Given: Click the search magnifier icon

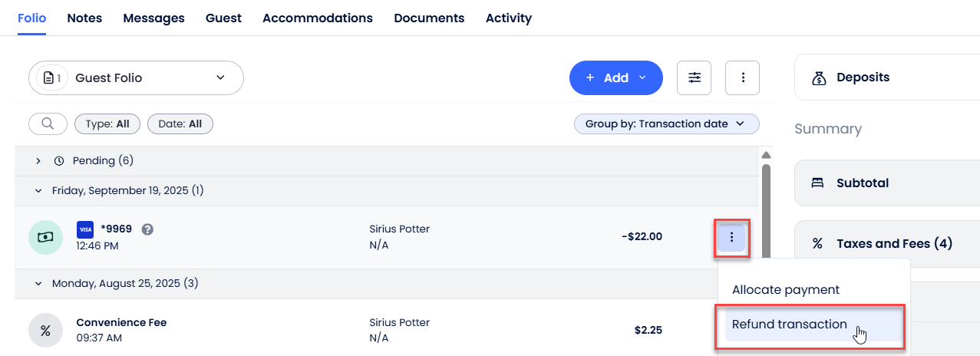Looking at the screenshot, I should click(48, 124).
